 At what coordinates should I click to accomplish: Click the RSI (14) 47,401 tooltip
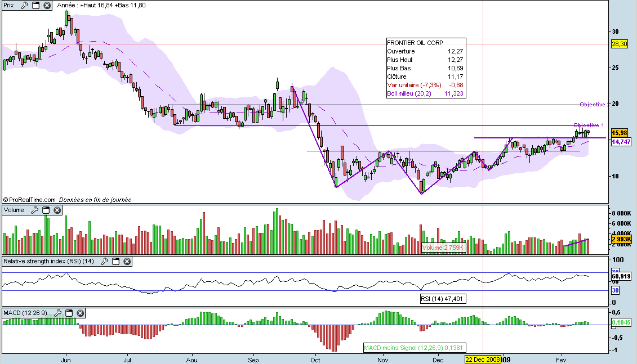coord(442,299)
